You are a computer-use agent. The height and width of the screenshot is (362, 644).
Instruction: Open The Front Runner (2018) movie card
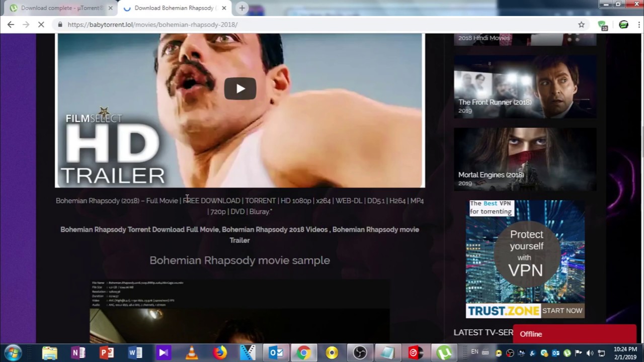point(525,86)
